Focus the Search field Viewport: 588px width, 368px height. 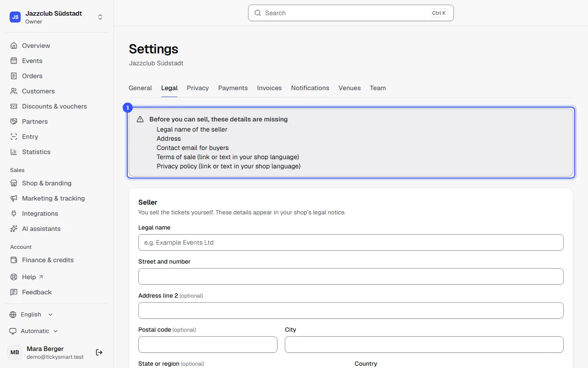click(351, 13)
